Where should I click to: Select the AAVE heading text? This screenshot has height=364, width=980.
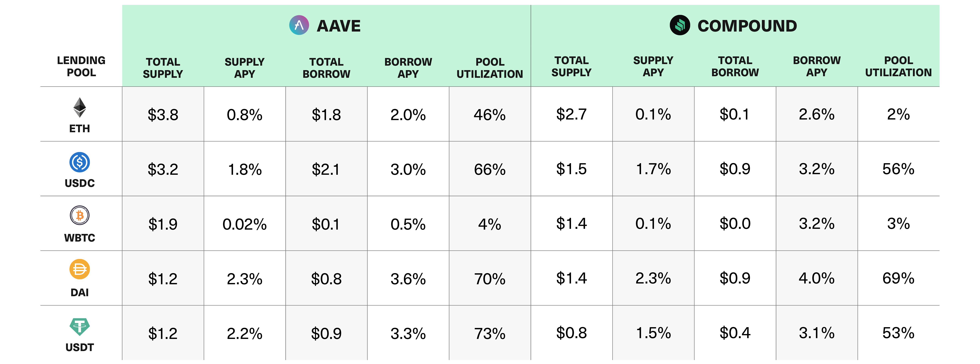click(339, 26)
